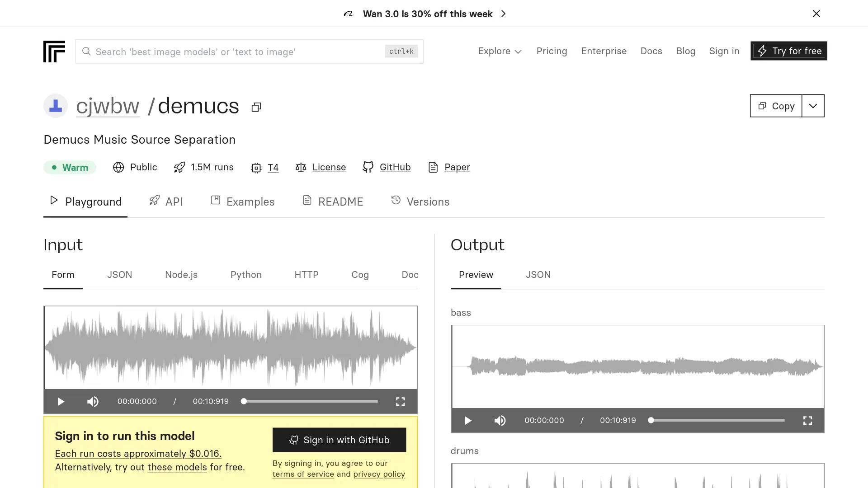Image resolution: width=868 pixels, height=488 pixels.
Task: Play the input audio
Action: [x=61, y=402]
